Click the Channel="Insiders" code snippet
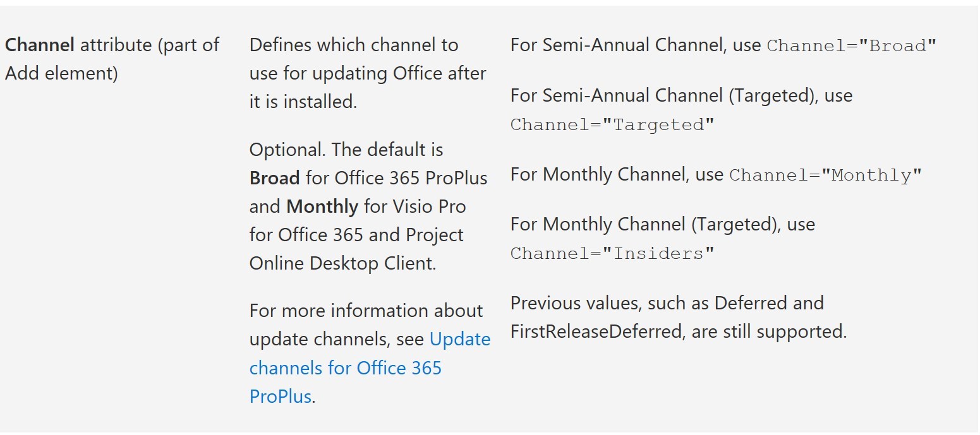 [612, 253]
